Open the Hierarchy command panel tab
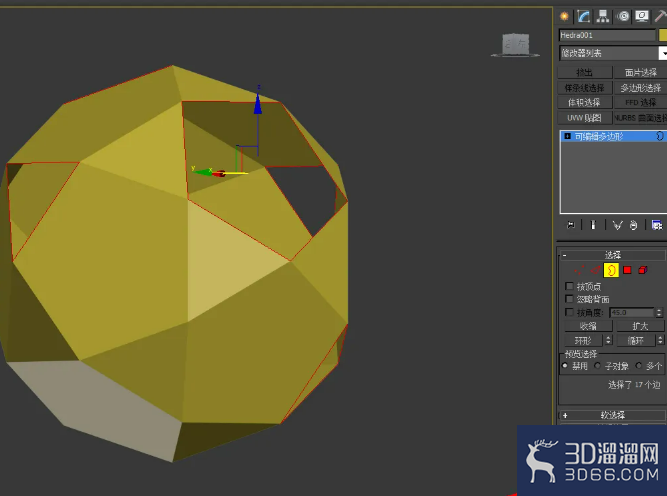The width and height of the screenshot is (667, 496). [603, 17]
